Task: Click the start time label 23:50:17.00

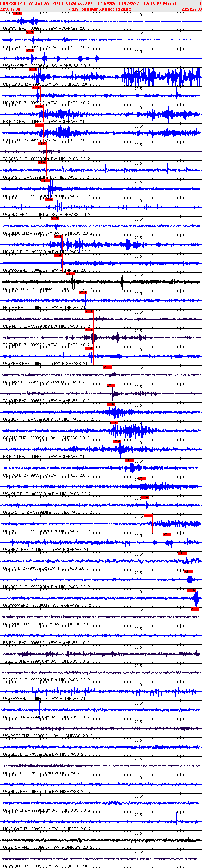Action: [x=10, y=9]
